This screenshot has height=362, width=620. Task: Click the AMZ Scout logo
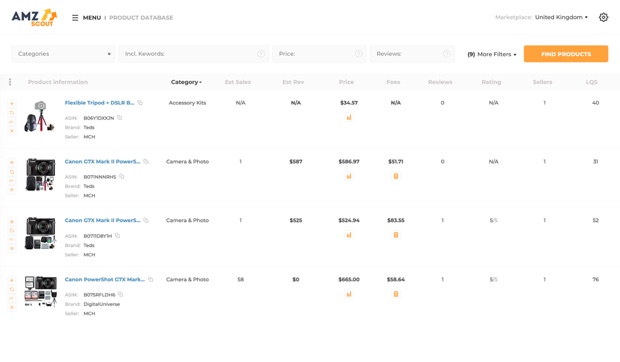(x=34, y=18)
